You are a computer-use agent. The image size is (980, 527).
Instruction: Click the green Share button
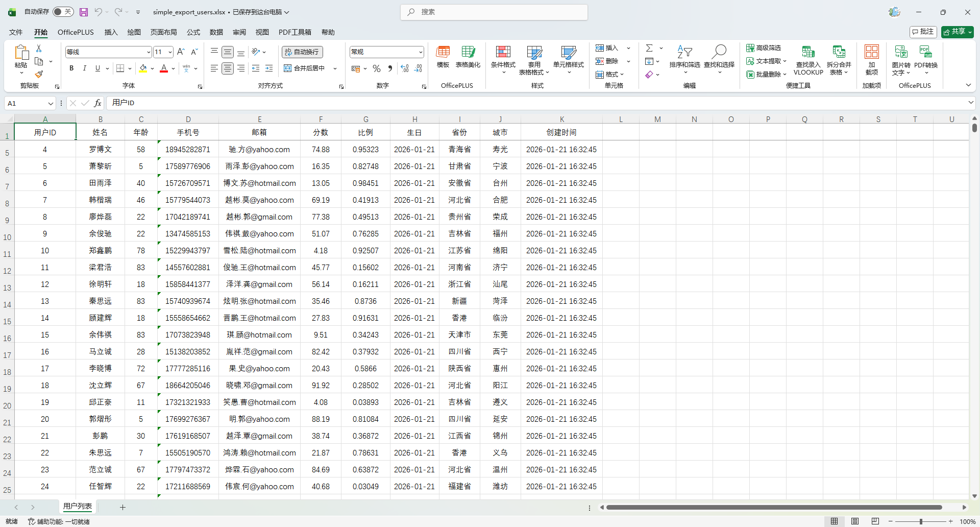[957, 32]
